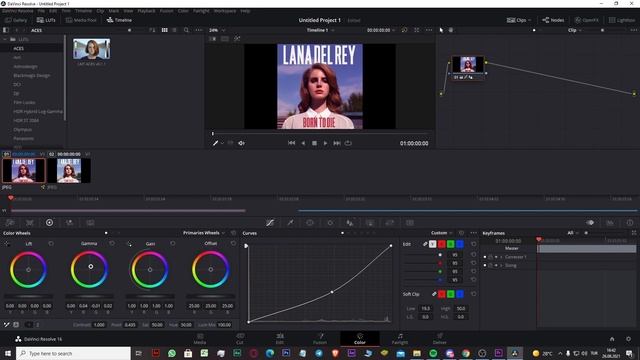Image resolution: width=640 pixels, height=360 pixels.
Task: Select the node editor pointer tool
Action: tap(441, 30)
